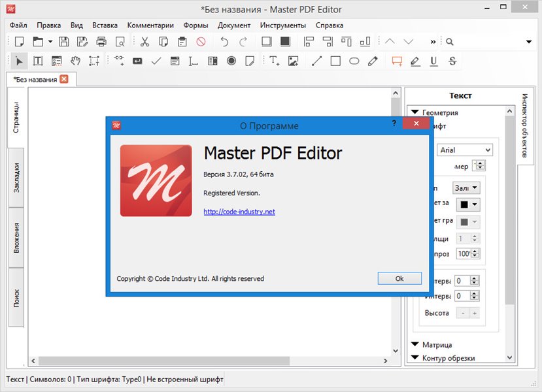Open the dropdown arrow next to open folder
Image resolution: width=542 pixels, height=392 pixels.
[50, 42]
